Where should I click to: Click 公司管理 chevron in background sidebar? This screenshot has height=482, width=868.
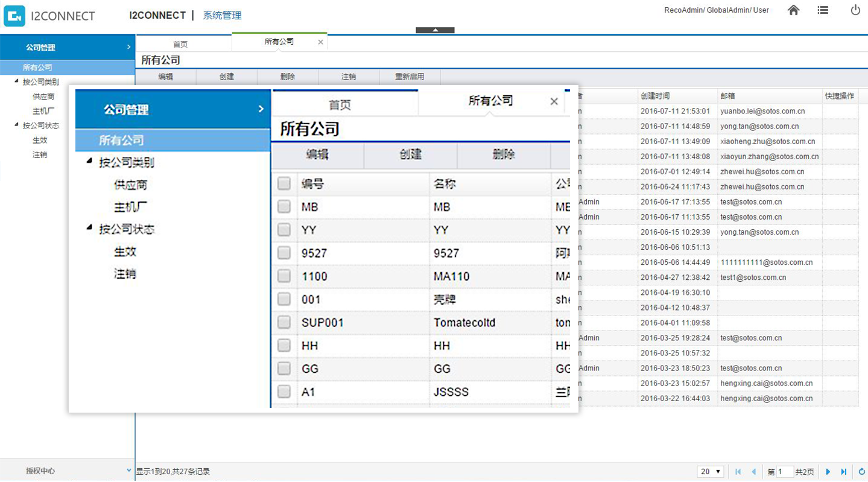pyautogui.click(x=128, y=47)
